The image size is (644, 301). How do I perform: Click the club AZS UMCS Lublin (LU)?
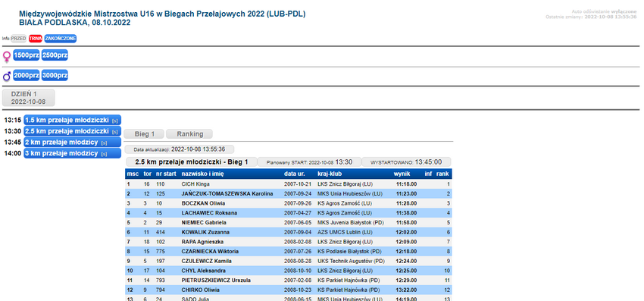click(345, 232)
